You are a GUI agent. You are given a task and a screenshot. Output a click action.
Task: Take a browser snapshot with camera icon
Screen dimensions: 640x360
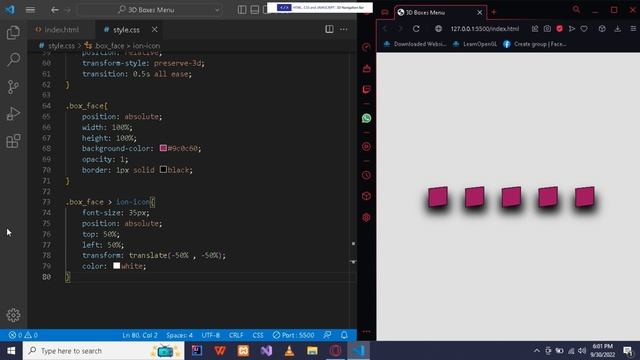point(547,29)
